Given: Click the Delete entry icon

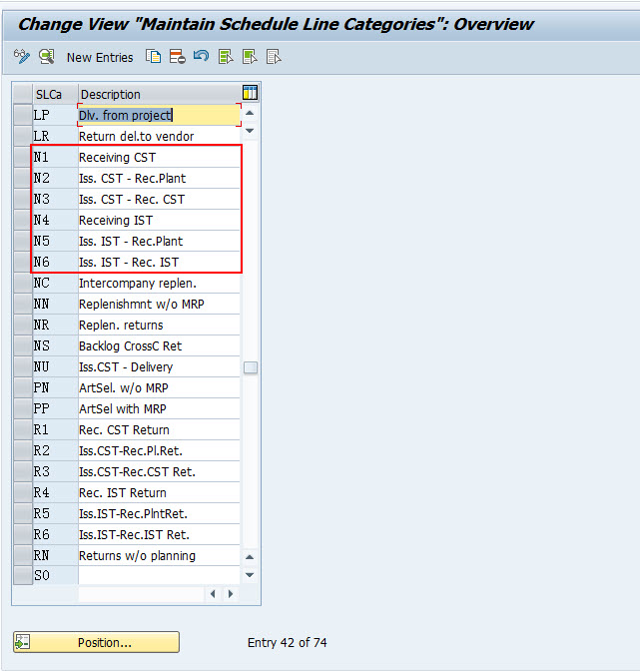Looking at the screenshot, I should tap(178, 57).
